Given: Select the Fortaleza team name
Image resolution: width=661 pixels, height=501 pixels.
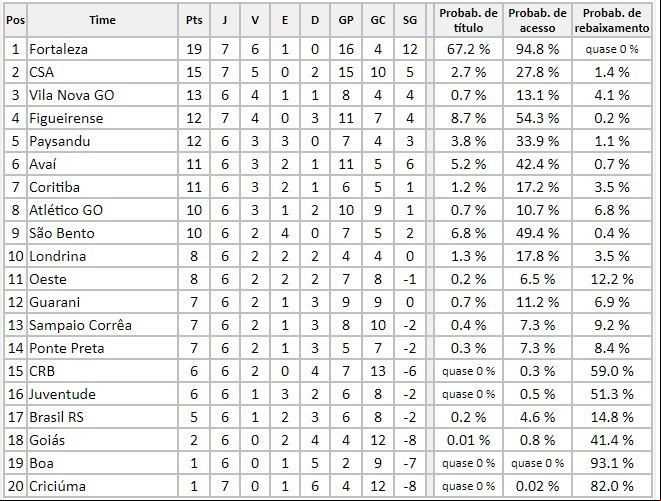Looking at the screenshot, I should [59, 49].
